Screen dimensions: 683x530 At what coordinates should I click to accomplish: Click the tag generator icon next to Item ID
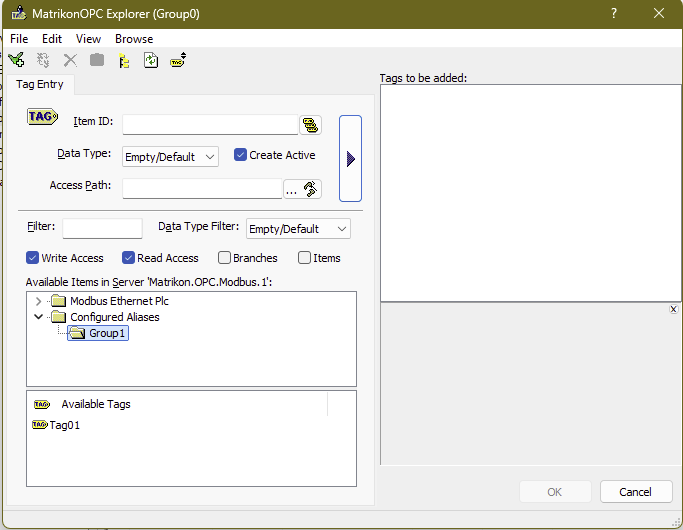point(311,125)
